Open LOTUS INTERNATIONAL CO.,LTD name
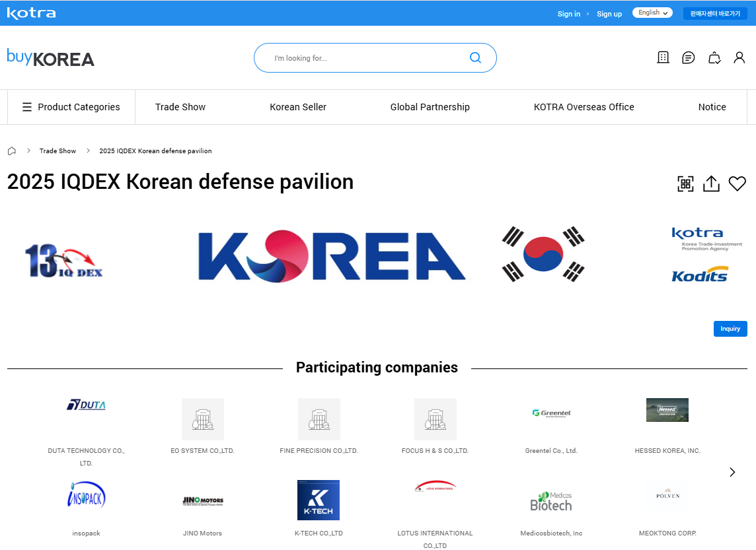This screenshot has height=550, width=756. (x=435, y=539)
